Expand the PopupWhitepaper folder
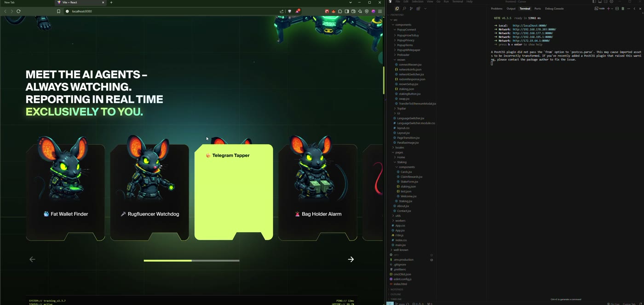 coord(408,50)
